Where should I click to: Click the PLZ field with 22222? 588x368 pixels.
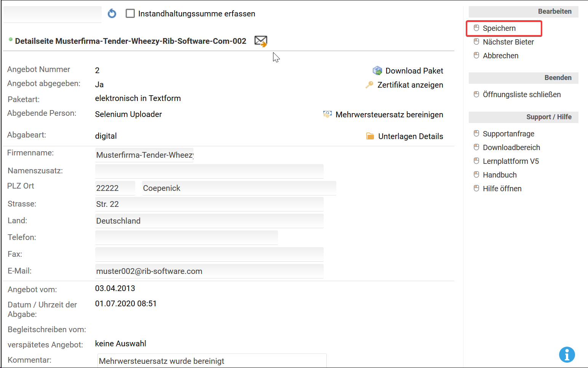click(x=115, y=188)
